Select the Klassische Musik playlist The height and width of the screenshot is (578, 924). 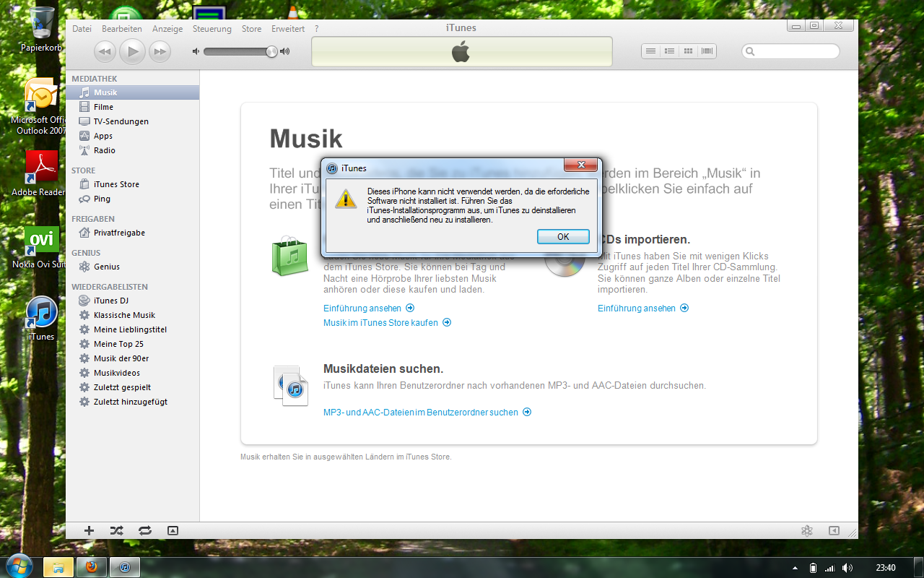coord(133,315)
